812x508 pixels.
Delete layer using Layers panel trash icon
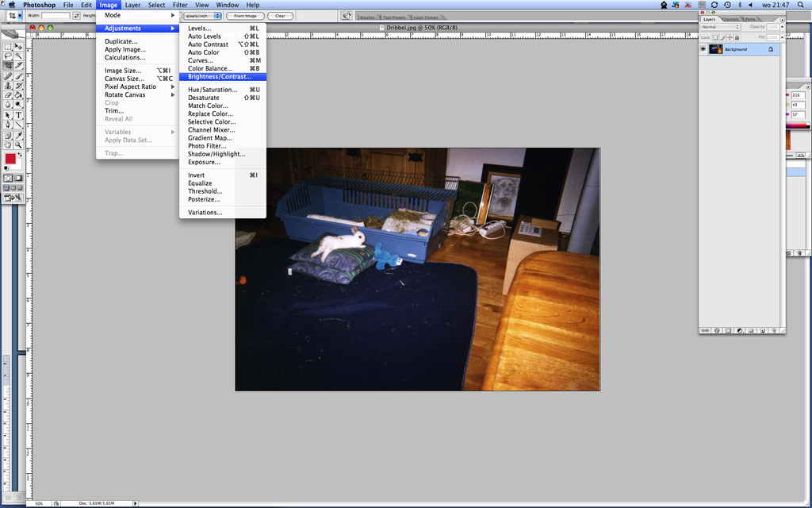coord(772,330)
